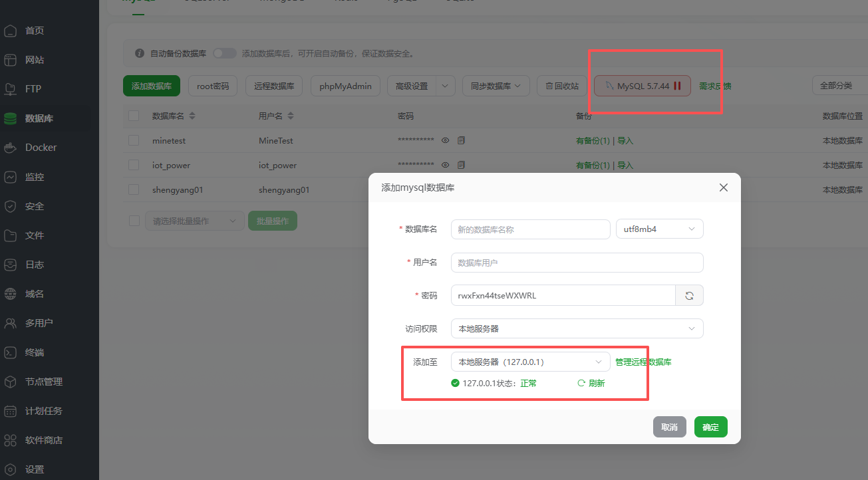Toggle the 自动备份数据库 switch
The height and width of the screenshot is (480, 868).
[224, 53]
